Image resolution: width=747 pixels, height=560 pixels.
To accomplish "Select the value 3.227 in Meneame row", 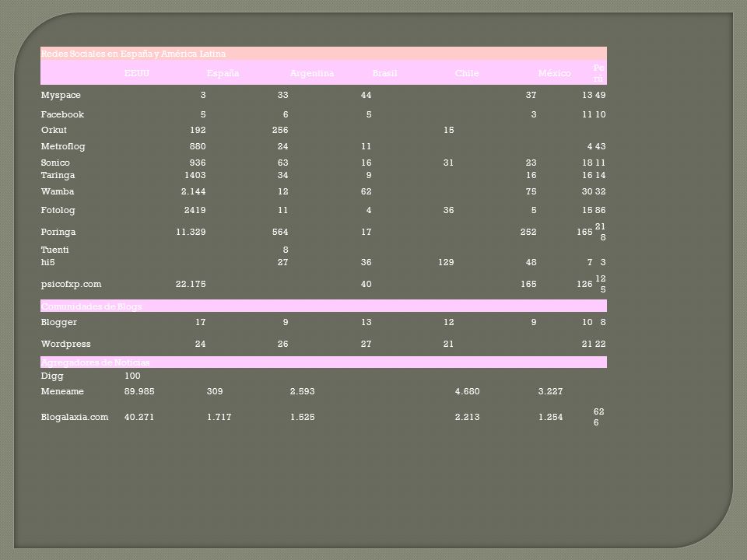I will (x=551, y=391).
